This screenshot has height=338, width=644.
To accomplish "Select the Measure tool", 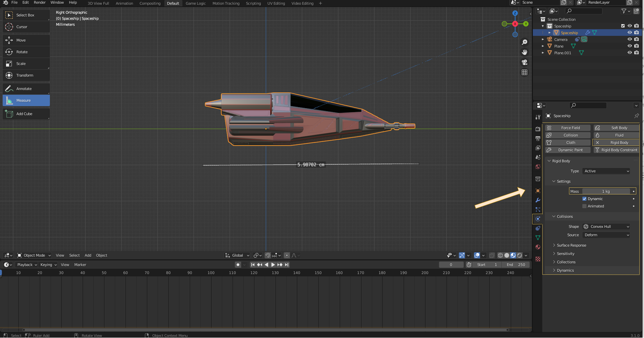I will [x=25, y=101].
